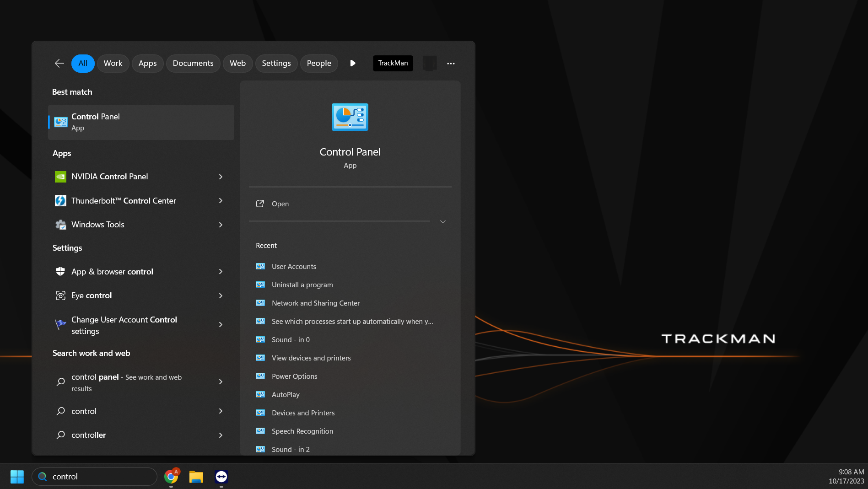Click the Open button for Control Panel
The width and height of the screenshot is (868, 489).
(x=280, y=204)
